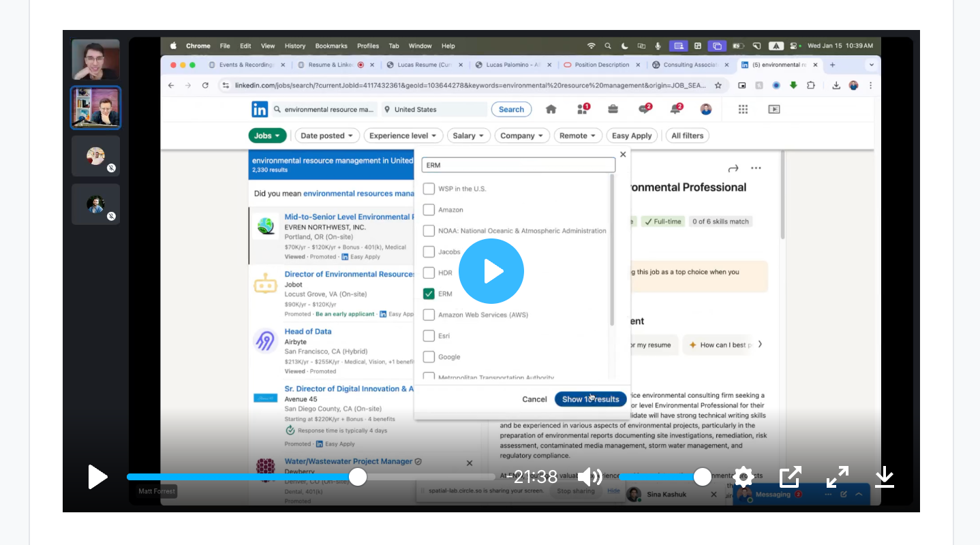Switch the video to fullscreen
Viewport: 980px width, 545px height.
click(838, 477)
